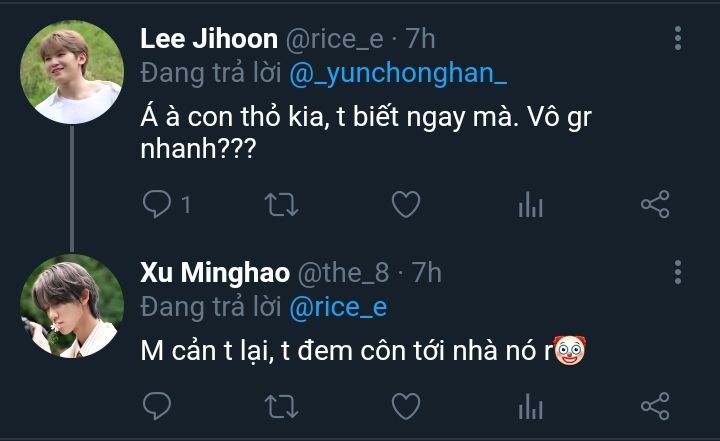The height and width of the screenshot is (441, 720).
Task: Open Lee Jihoon's display name
Action: [x=208, y=39]
